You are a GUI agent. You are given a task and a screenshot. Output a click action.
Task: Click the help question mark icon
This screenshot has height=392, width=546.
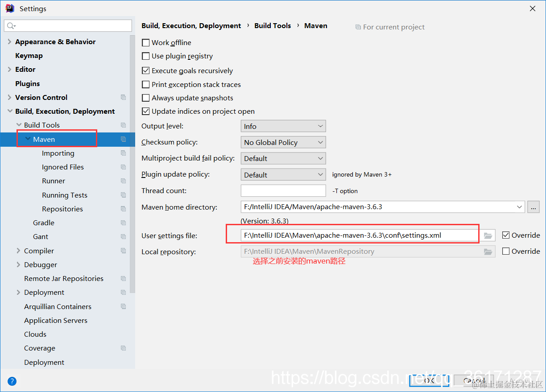coord(12,381)
